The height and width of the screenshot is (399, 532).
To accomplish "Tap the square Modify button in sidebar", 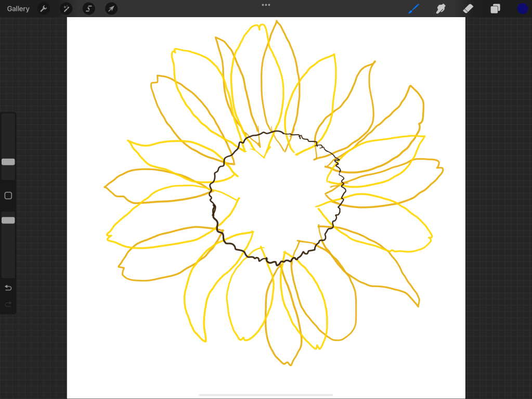I will pos(8,196).
